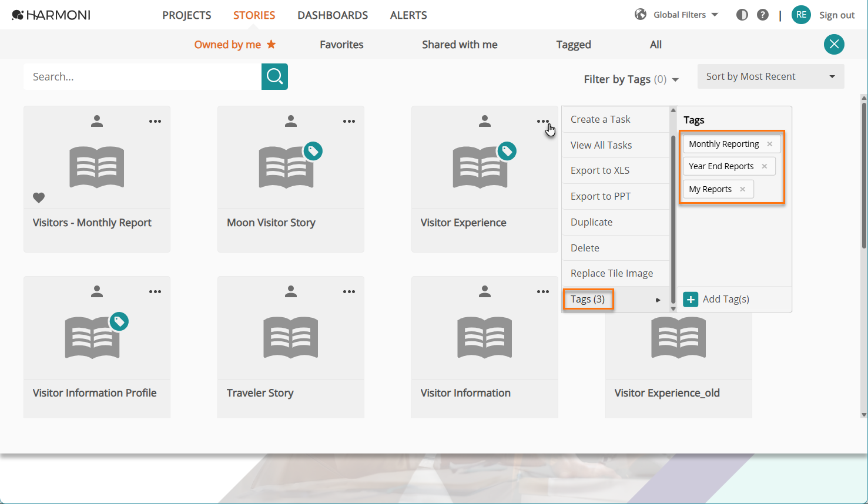Screen dimensions: 868x504
Task: Toggle the contrast theme icon
Action: click(742, 15)
